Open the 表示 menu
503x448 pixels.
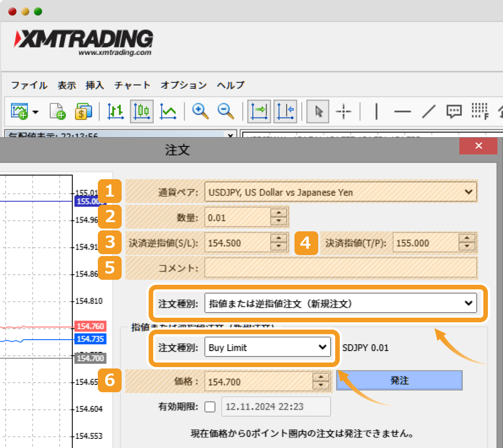click(67, 85)
